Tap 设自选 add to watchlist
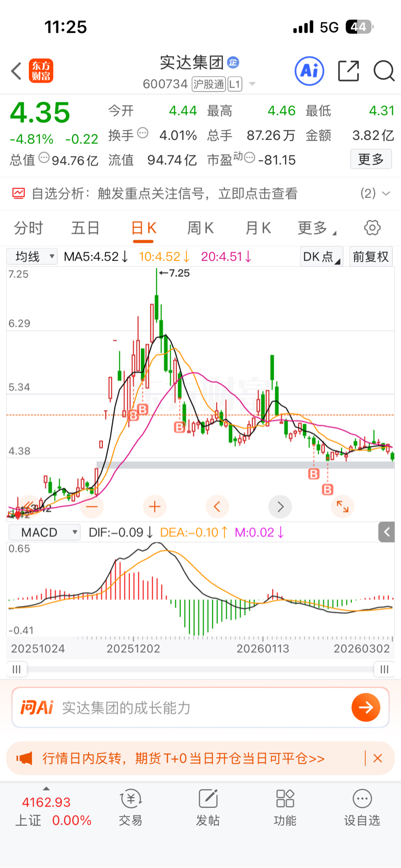Image resolution: width=401 pixels, height=868 pixels. (x=362, y=807)
